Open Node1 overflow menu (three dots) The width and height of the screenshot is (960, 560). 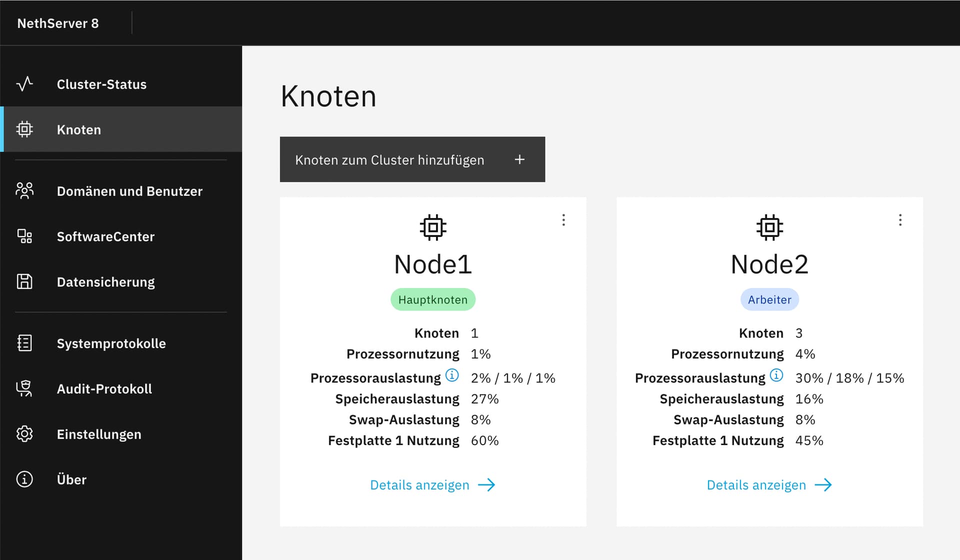563,220
